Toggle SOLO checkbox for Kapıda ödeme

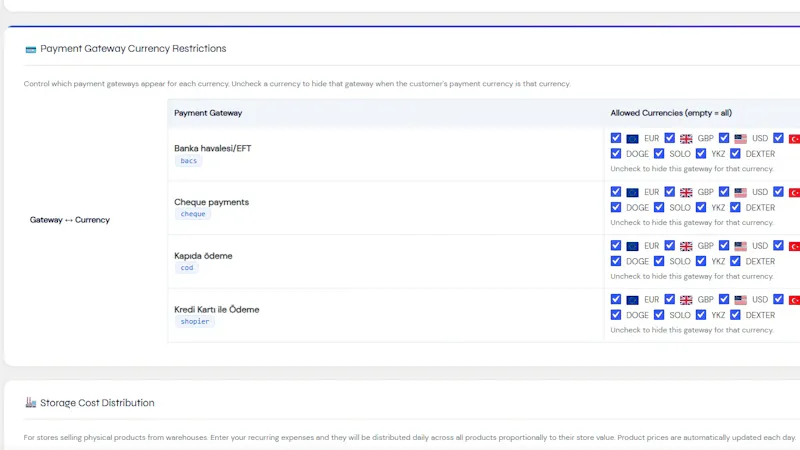coord(659,261)
